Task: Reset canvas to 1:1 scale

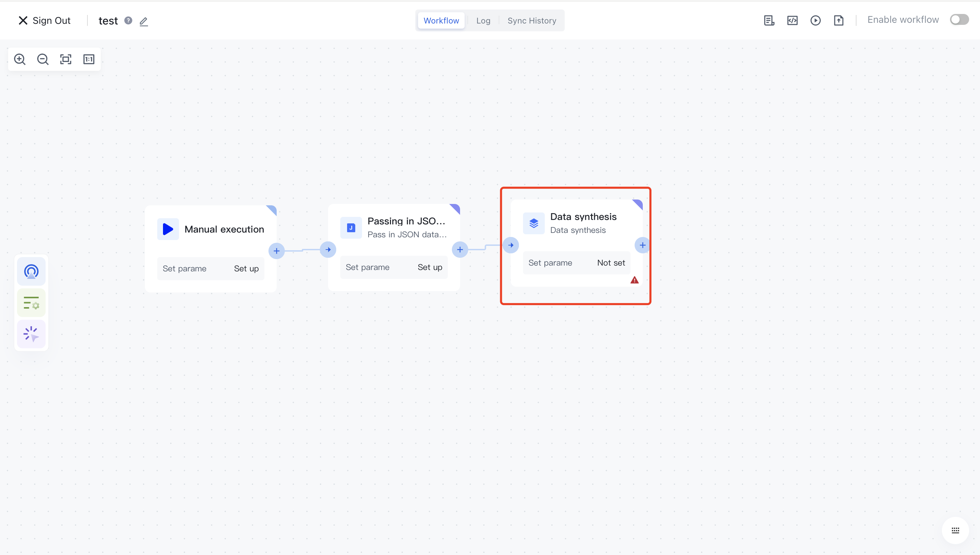Action: (x=89, y=59)
